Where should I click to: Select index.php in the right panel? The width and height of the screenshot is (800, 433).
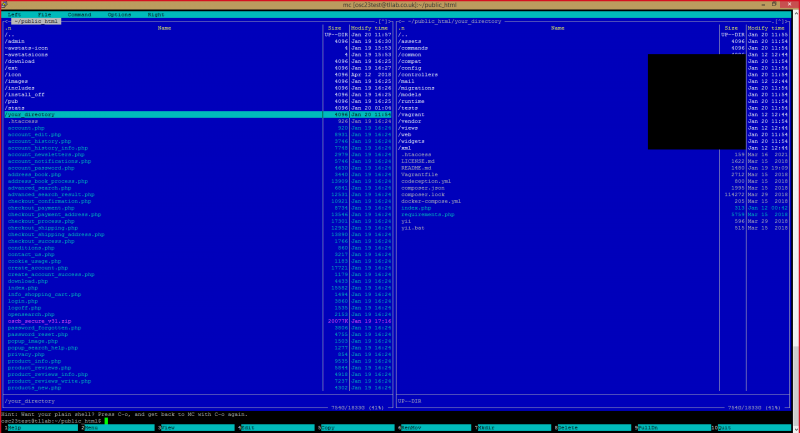(416, 208)
